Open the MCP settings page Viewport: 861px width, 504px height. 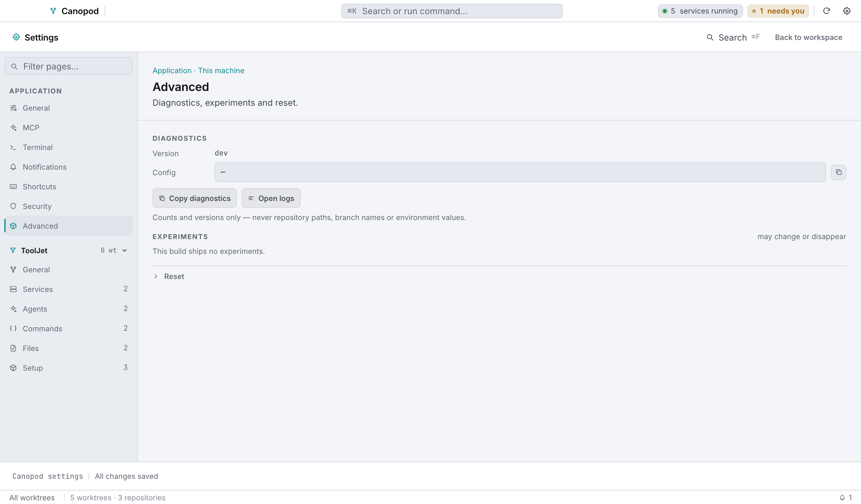pyautogui.click(x=68, y=128)
